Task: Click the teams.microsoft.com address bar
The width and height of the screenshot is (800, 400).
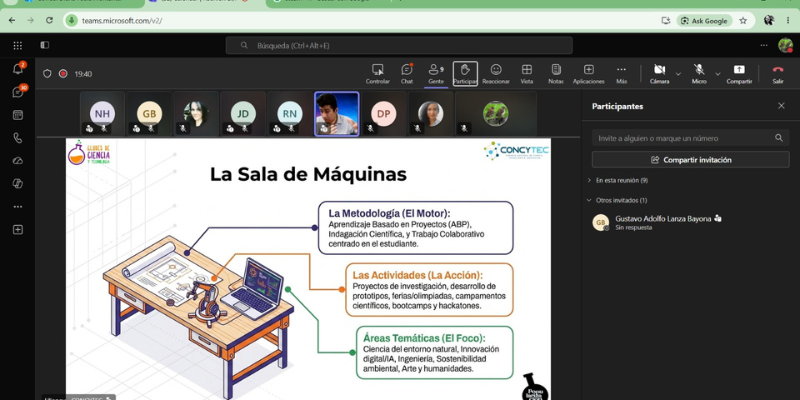Action: pyautogui.click(x=121, y=21)
